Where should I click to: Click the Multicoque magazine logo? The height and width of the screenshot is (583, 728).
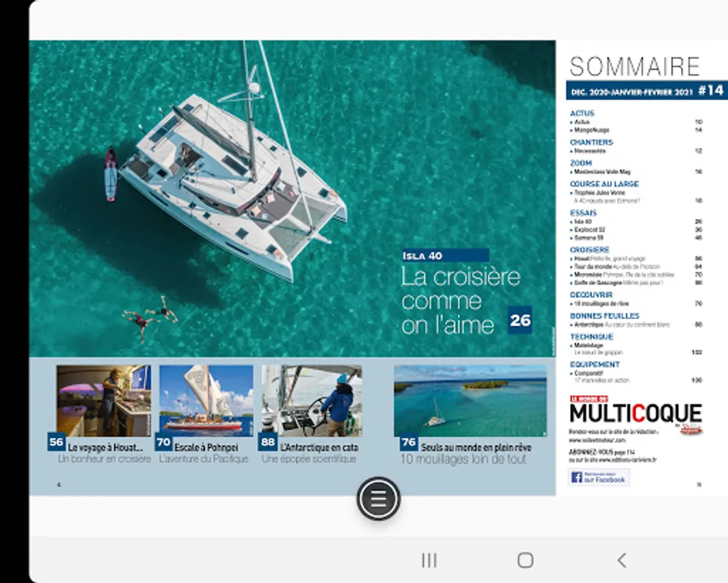click(x=635, y=413)
